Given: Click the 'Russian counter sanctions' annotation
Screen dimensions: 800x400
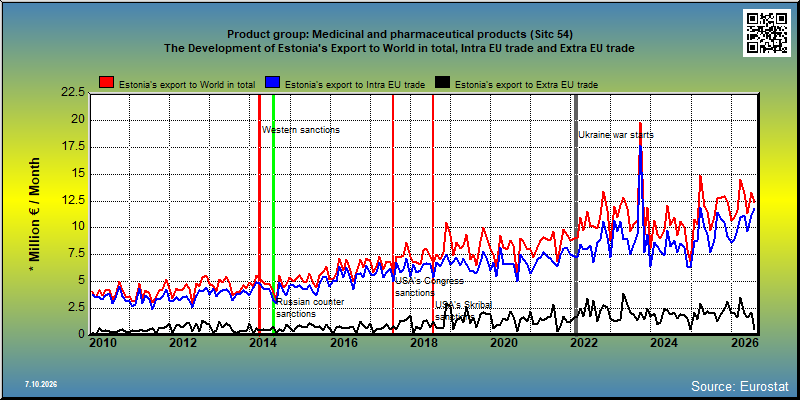Looking at the screenshot, I should [310, 308].
